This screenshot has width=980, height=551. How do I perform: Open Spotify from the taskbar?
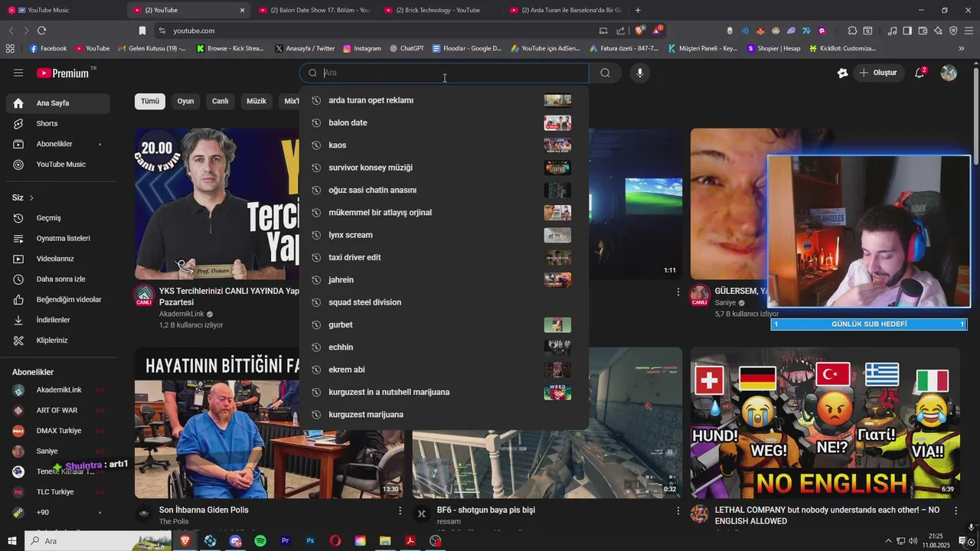pos(260,541)
